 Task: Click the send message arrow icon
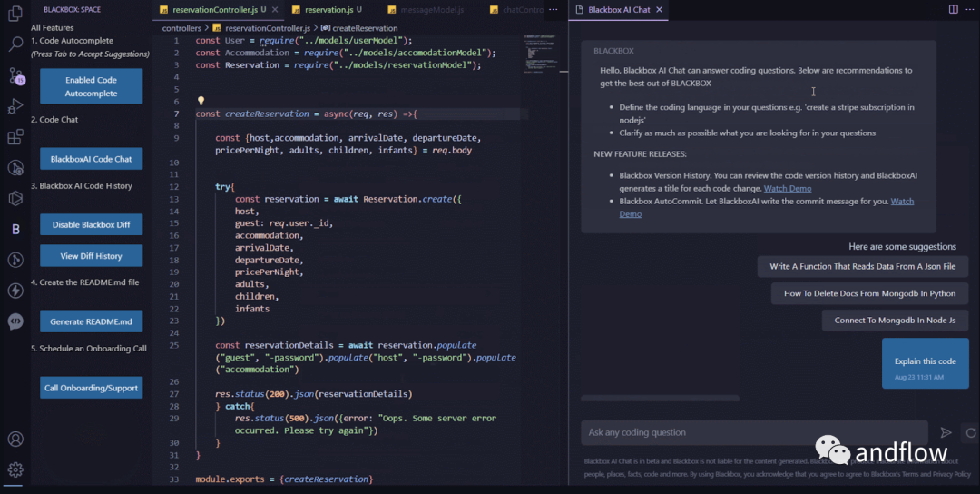pyautogui.click(x=946, y=433)
